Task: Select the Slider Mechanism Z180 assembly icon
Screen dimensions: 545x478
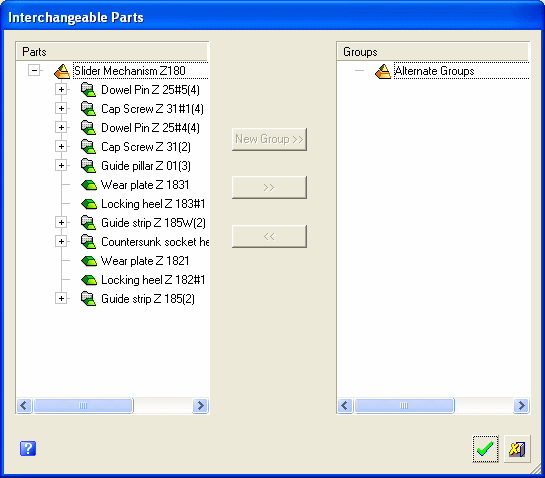Action: [62, 71]
